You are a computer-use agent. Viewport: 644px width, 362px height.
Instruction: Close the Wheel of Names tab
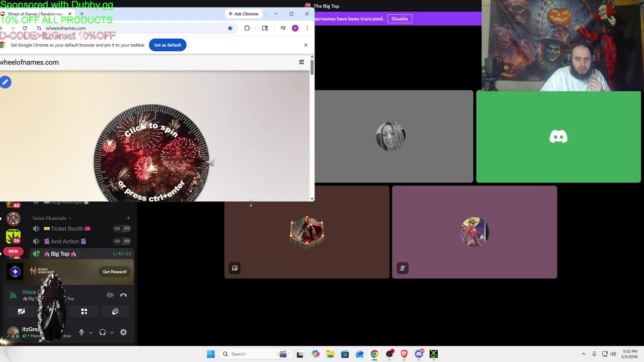click(69, 14)
